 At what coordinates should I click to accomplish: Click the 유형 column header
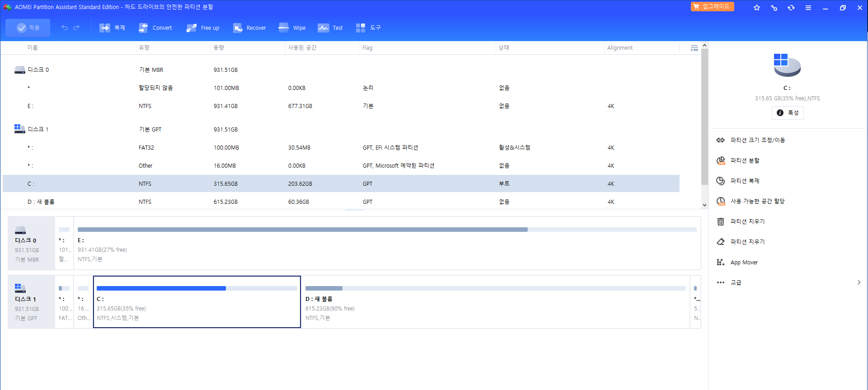pos(144,47)
